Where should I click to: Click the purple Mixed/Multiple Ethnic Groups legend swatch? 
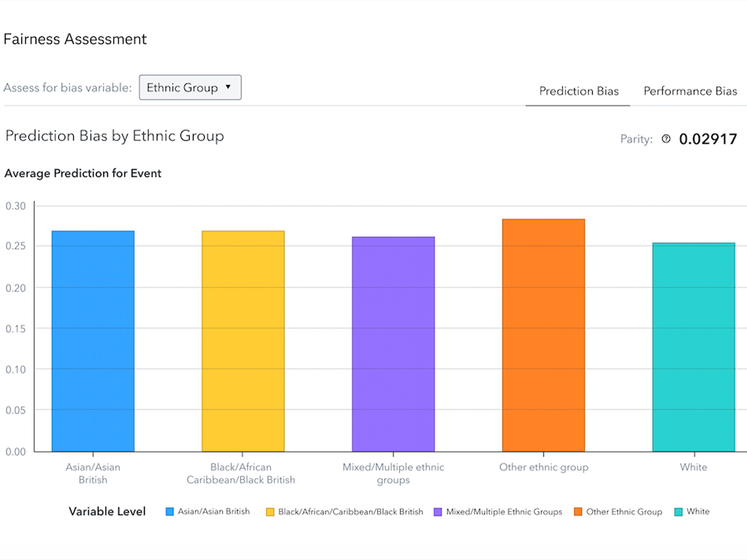(438, 512)
